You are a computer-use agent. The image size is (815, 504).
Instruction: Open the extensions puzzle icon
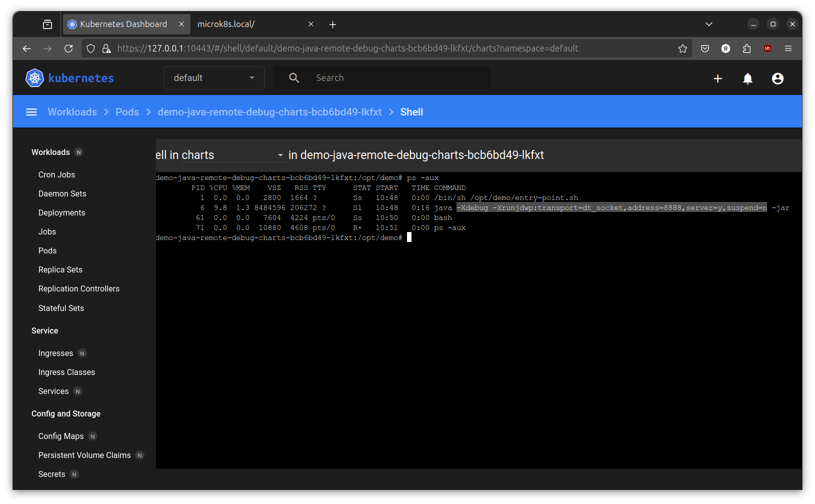[x=746, y=48]
